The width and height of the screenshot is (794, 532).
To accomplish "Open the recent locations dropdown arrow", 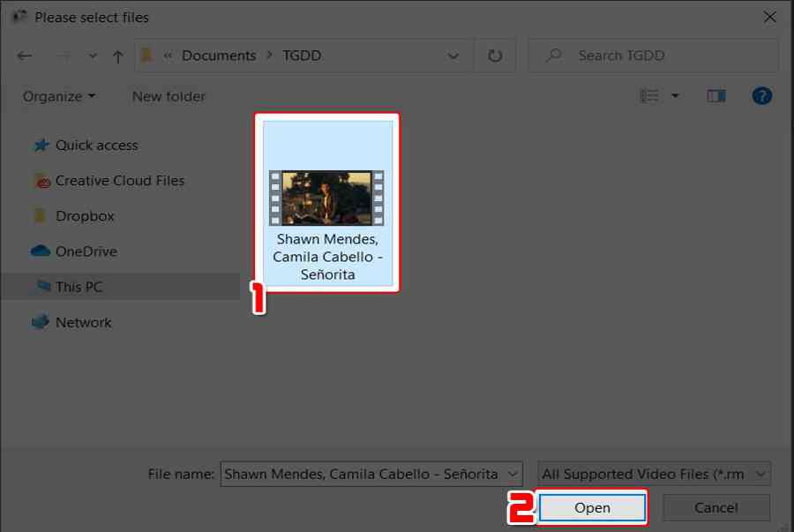I will pyautogui.click(x=92, y=56).
